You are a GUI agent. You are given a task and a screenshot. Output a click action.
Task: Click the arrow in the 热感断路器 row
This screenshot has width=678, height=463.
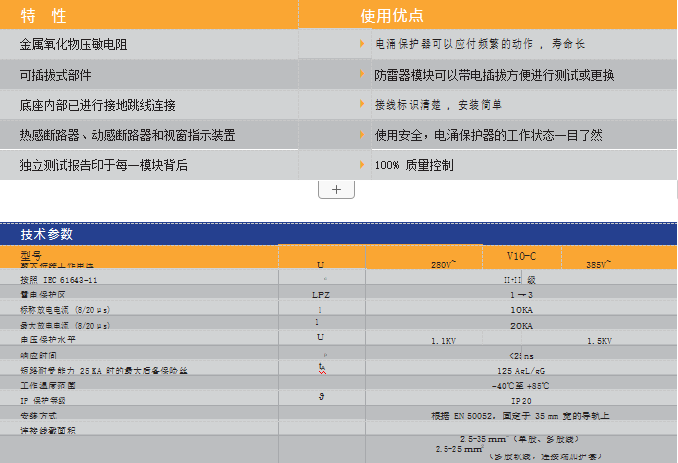click(x=362, y=134)
